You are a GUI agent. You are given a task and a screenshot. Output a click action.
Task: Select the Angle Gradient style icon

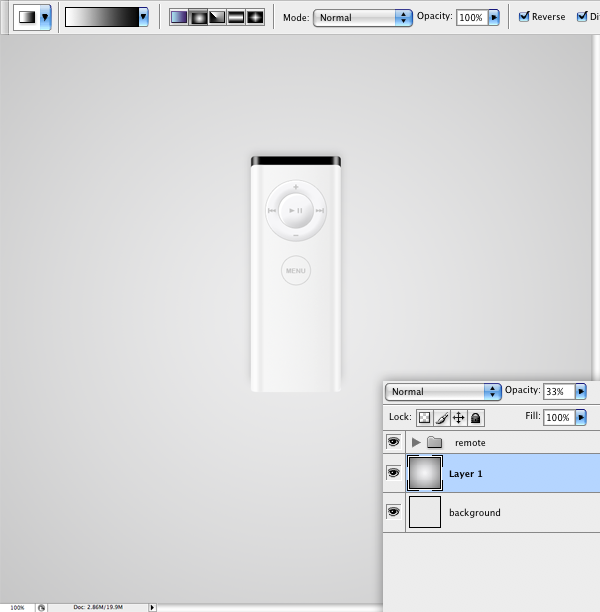pyautogui.click(x=217, y=17)
